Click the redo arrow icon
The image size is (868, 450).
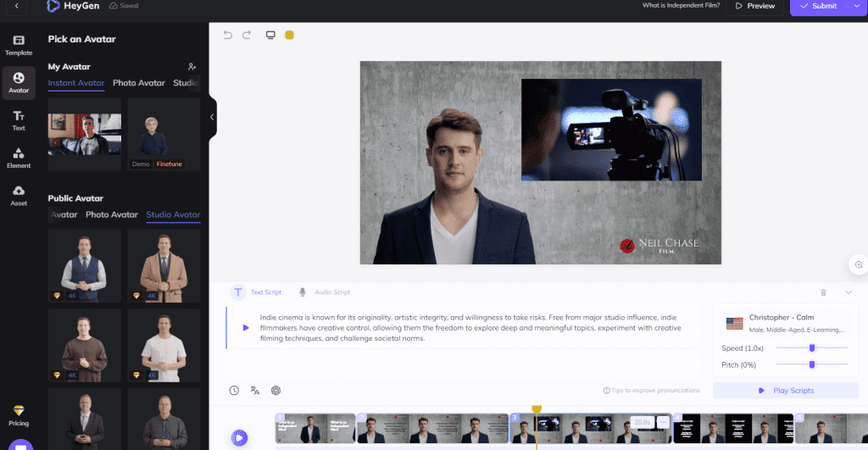[x=247, y=35]
